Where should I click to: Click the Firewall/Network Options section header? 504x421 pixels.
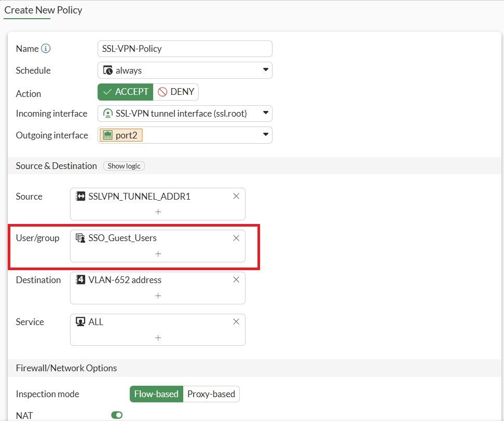click(x=66, y=368)
